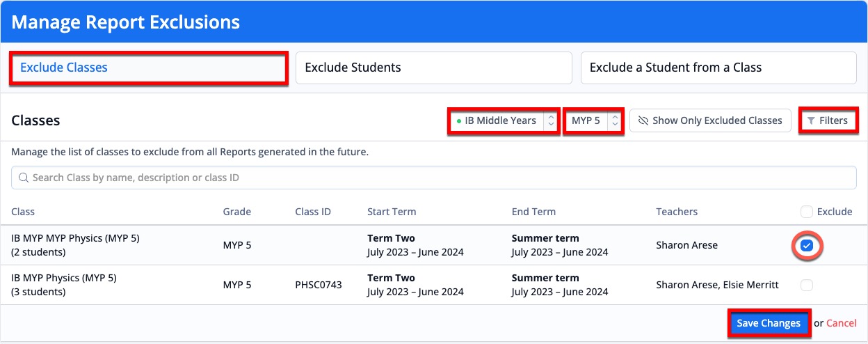Cancel the exclusion changes
The height and width of the screenshot is (344, 868).
point(842,323)
